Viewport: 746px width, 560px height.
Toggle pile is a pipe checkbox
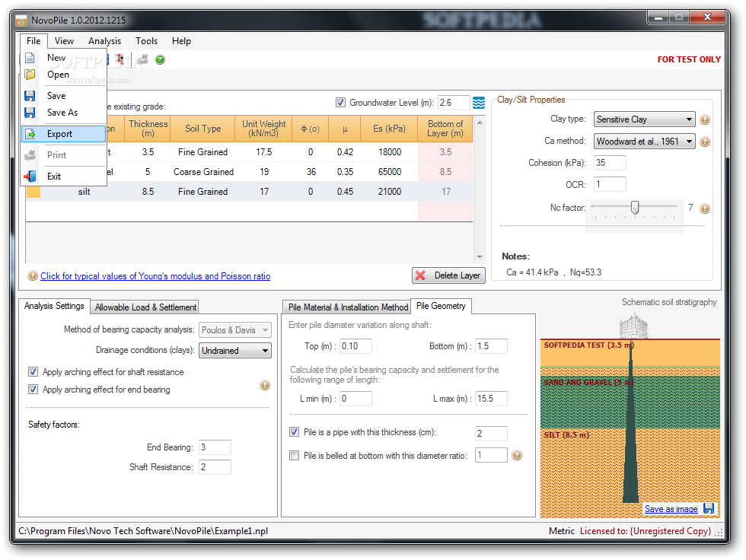coord(295,432)
